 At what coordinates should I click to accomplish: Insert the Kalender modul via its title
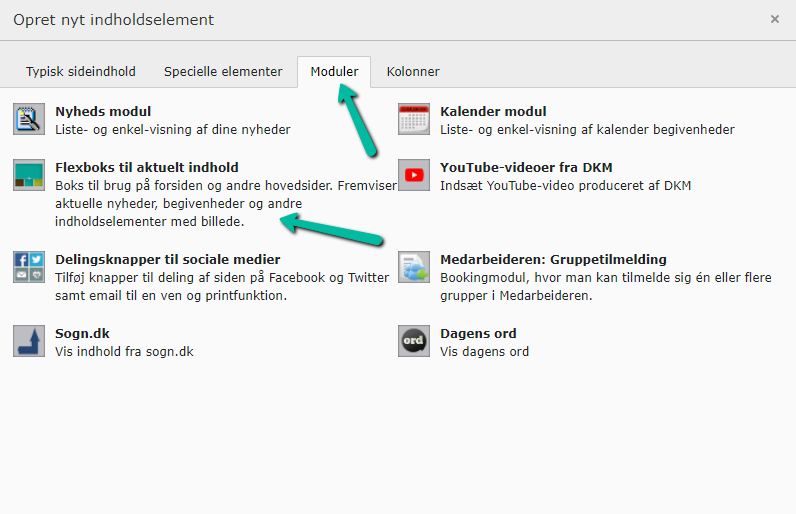493,111
